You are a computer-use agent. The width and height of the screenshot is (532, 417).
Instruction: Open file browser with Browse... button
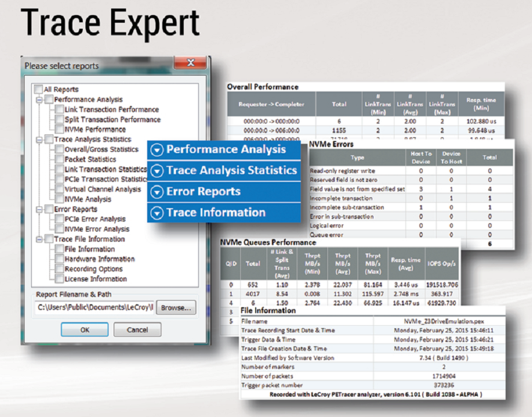pyautogui.click(x=177, y=307)
